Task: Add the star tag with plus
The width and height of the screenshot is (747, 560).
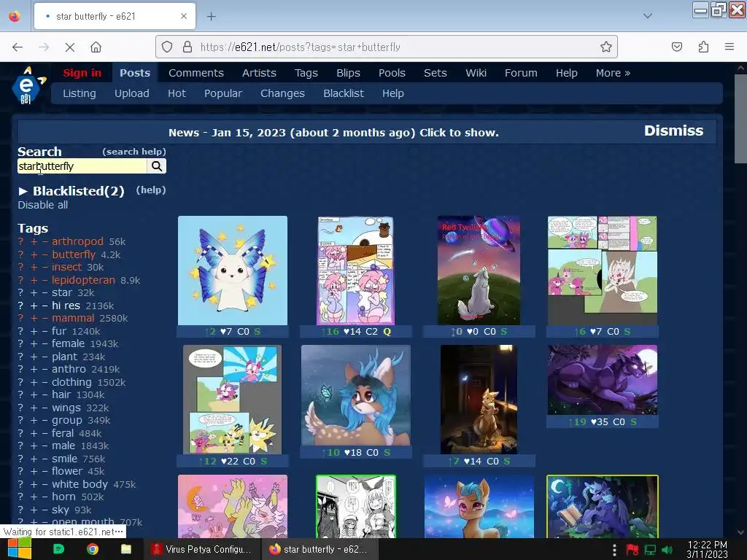Action: 34,292
